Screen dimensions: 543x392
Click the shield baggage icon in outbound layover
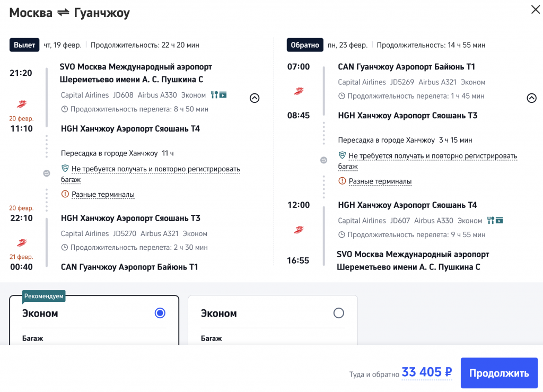point(65,169)
